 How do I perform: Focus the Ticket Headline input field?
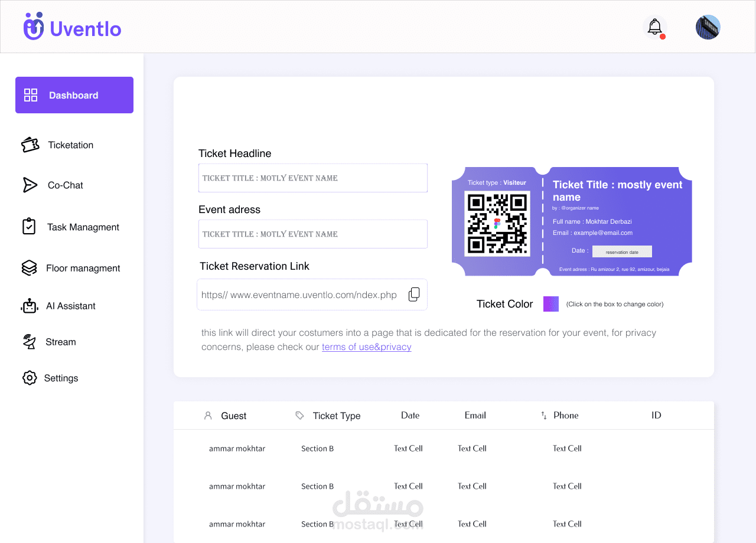click(x=313, y=178)
